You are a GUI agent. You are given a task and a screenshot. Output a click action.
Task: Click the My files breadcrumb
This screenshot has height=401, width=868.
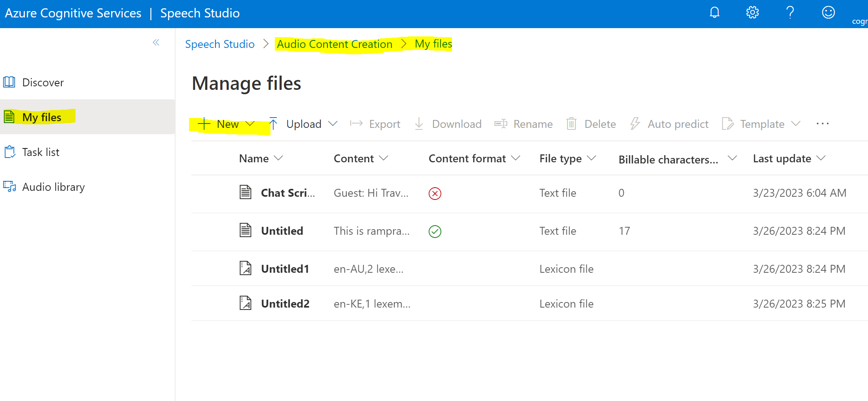433,44
